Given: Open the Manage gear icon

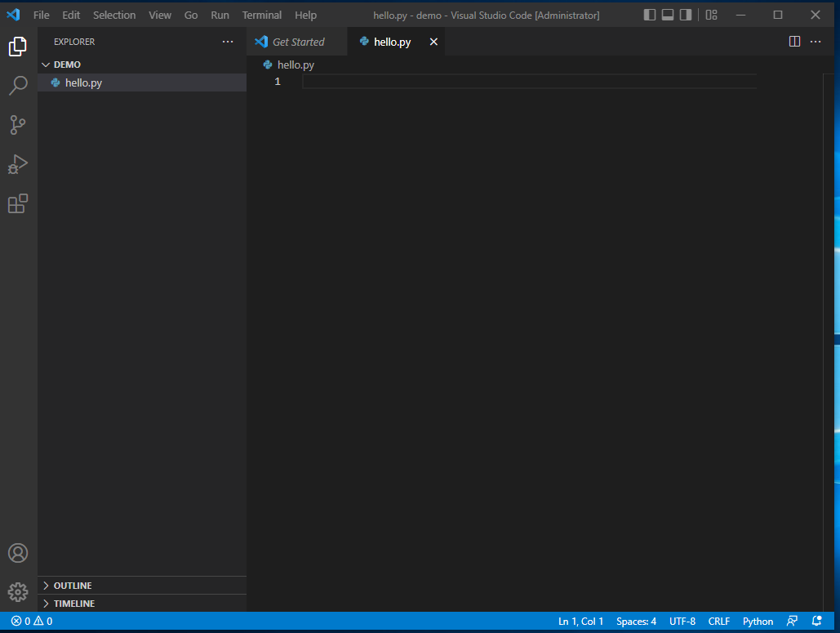Looking at the screenshot, I should point(18,592).
